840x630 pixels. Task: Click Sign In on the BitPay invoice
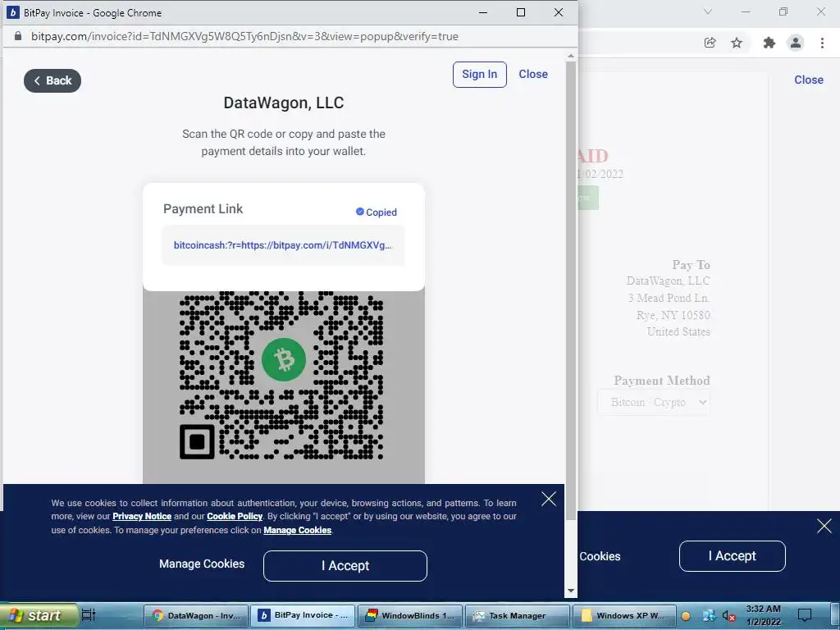479,75
